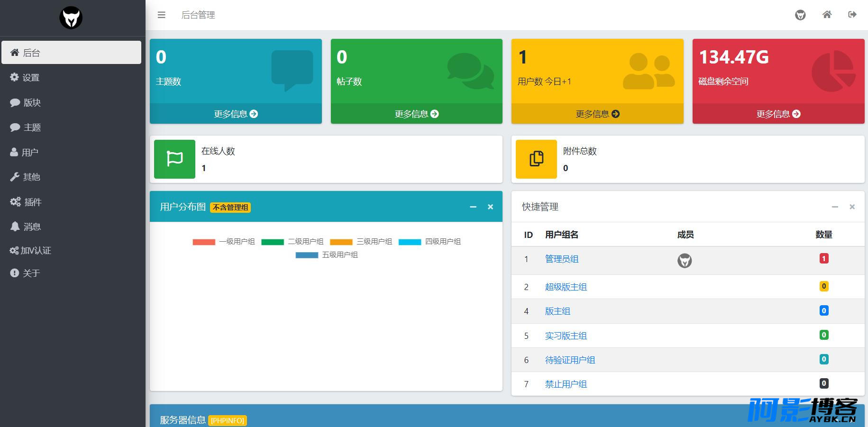Open 用户 in the sidebar
The height and width of the screenshot is (427, 868).
pyautogui.click(x=71, y=152)
